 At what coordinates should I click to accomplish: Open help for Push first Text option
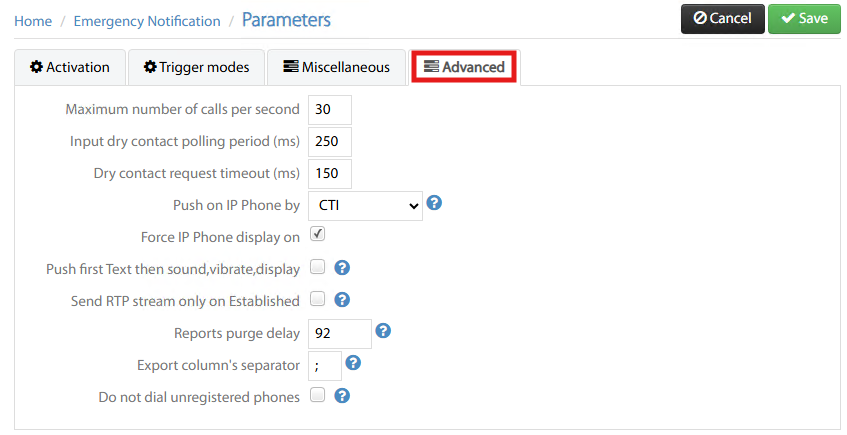point(342,267)
